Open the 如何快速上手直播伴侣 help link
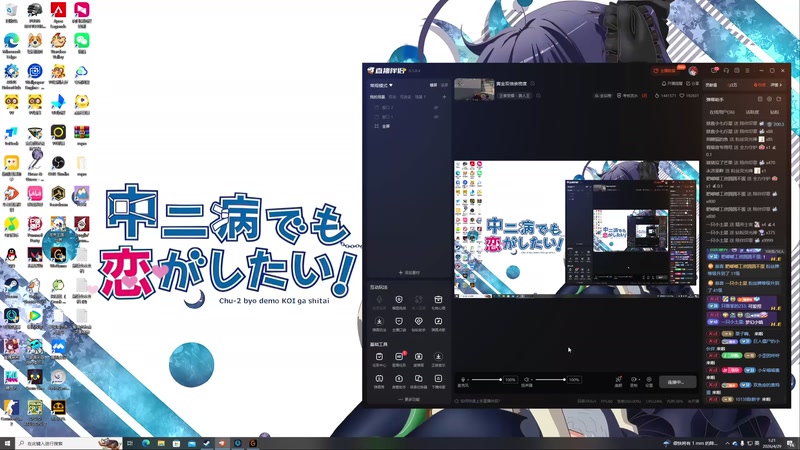 tap(478, 401)
